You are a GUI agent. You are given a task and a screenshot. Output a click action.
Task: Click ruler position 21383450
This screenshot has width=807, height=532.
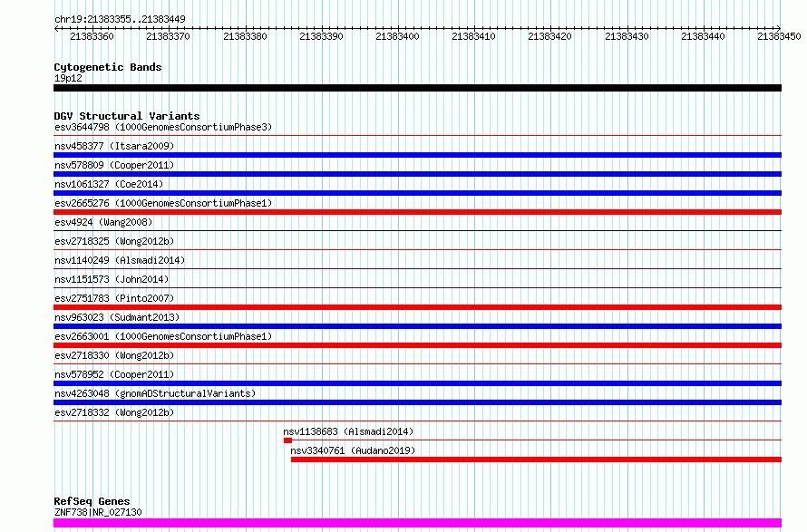tap(779, 36)
